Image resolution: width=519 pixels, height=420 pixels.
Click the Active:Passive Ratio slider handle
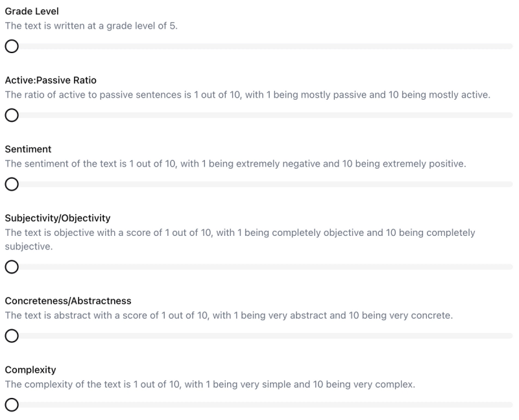pos(11,115)
